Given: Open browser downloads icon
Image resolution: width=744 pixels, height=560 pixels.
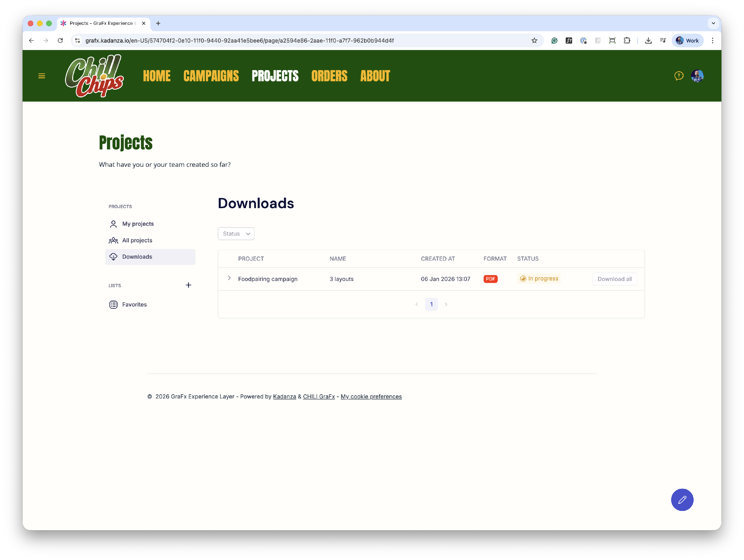Looking at the screenshot, I should [x=648, y=41].
